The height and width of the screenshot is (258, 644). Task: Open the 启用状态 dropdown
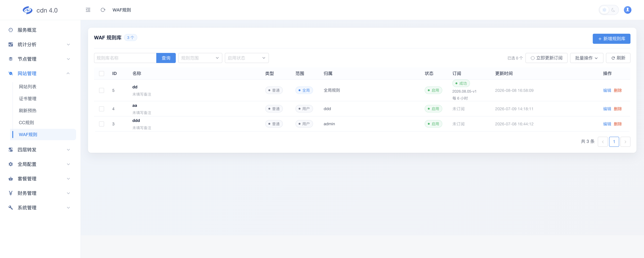point(247,58)
